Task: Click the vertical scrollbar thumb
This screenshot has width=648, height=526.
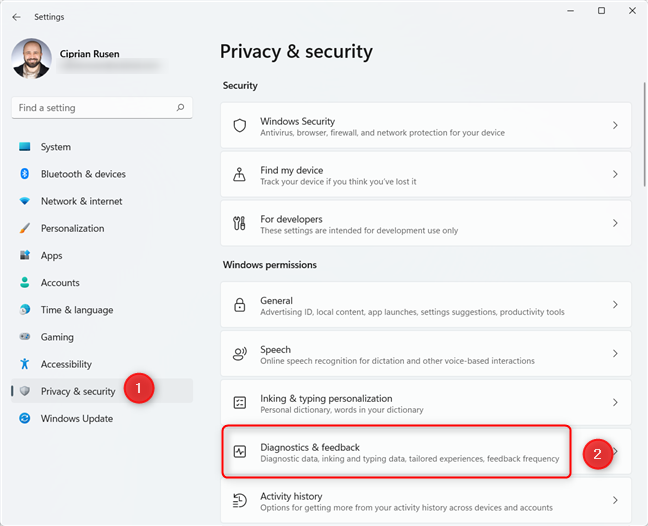Action: [x=645, y=134]
